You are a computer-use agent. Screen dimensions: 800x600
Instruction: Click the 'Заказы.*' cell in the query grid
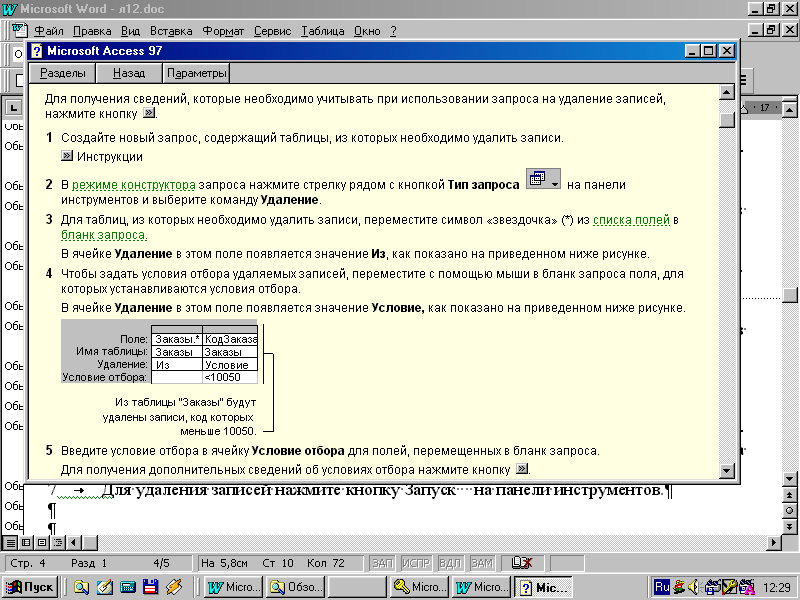pyautogui.click(x=177, y=339)
